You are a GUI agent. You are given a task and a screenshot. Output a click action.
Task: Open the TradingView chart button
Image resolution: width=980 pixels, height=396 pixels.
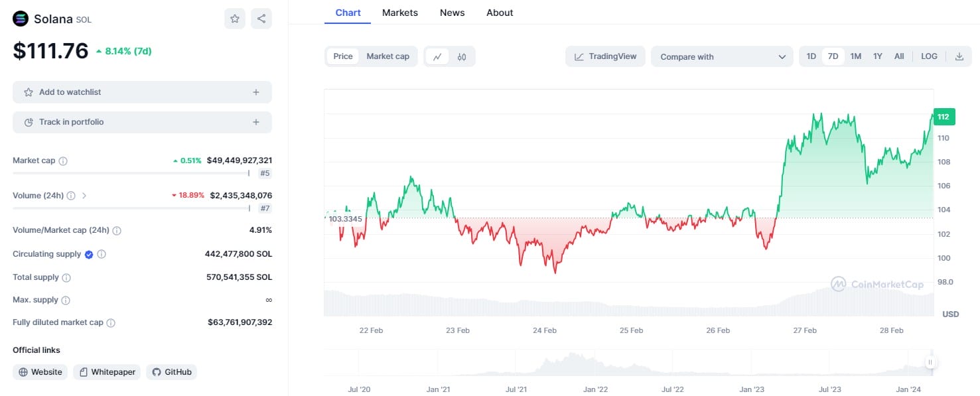click(x=605, y=56)
